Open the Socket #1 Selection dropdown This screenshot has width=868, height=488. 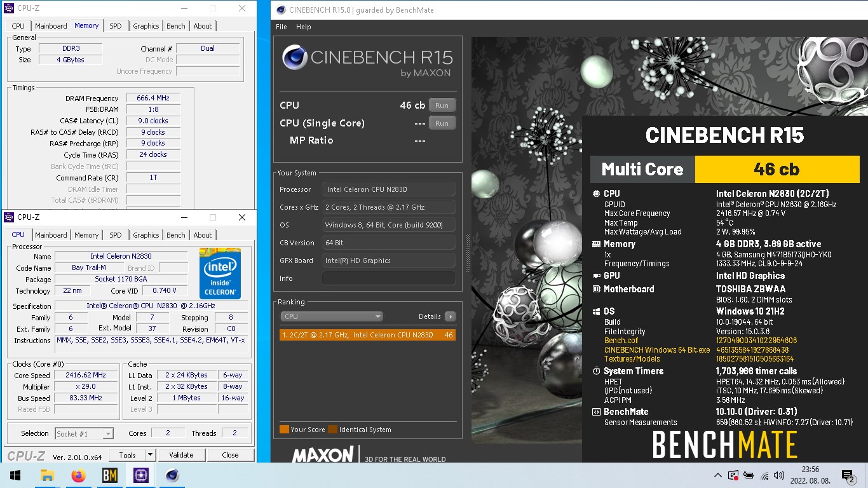85,433
